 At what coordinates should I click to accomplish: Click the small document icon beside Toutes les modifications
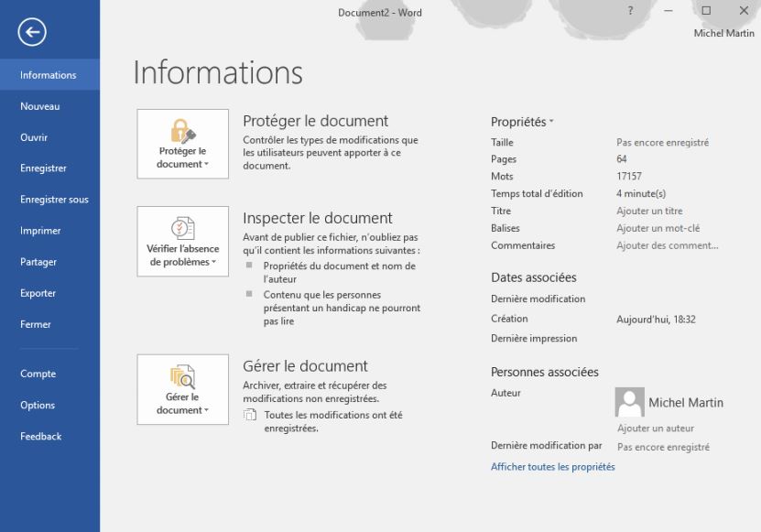[x=250, y=415]
